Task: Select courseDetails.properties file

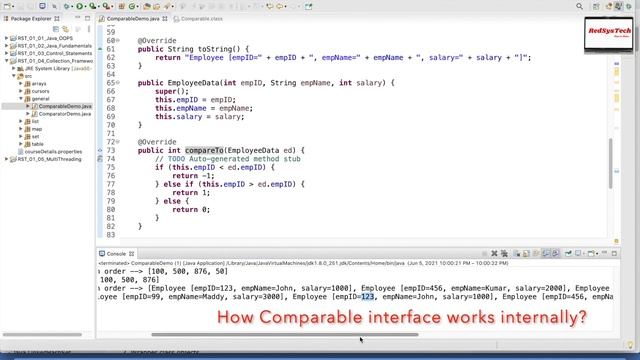Action: [53, 151]
